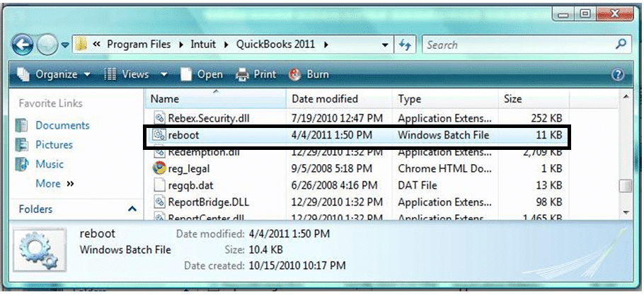Maximize the Explorer window
Viewport: 644px width, 297px height.
pyautogui.click(x=585, y=14)
